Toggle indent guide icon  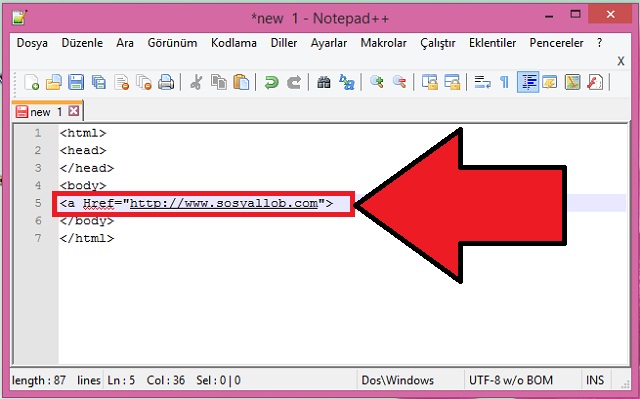528,82
